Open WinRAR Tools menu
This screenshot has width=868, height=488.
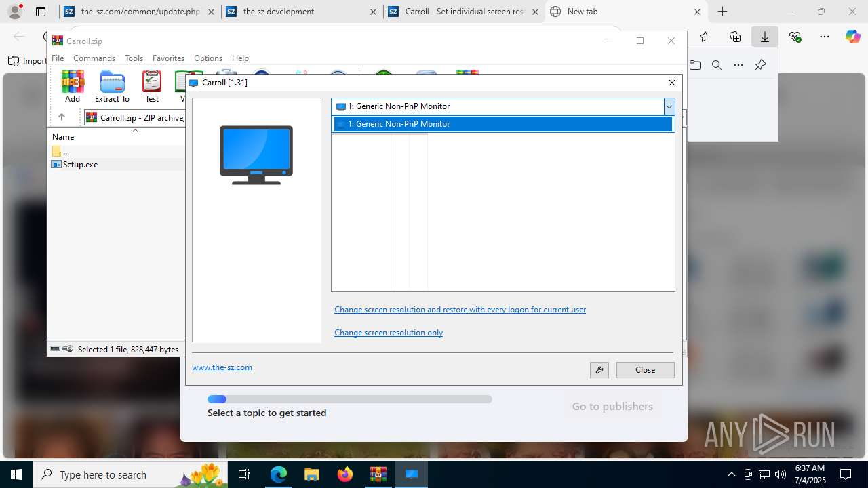tap(134, 58)
